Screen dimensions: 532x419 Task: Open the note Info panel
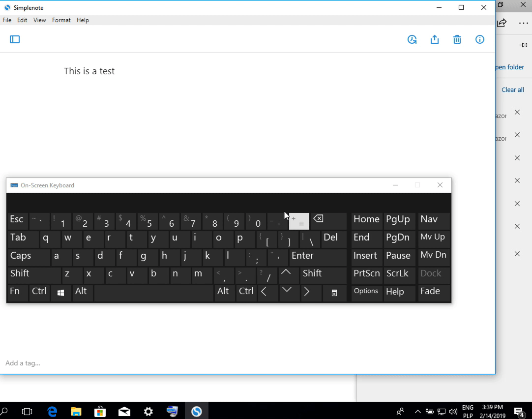[479, 39]
